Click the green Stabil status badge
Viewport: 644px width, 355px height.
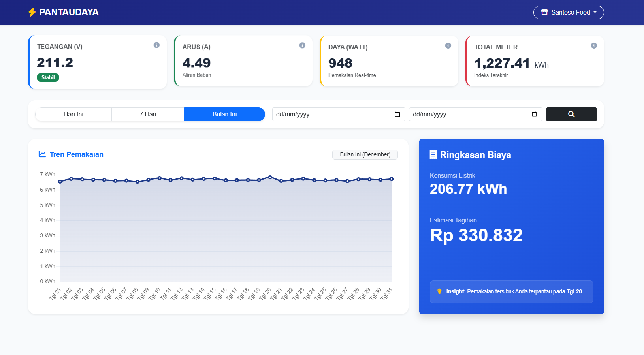(48, 77)
